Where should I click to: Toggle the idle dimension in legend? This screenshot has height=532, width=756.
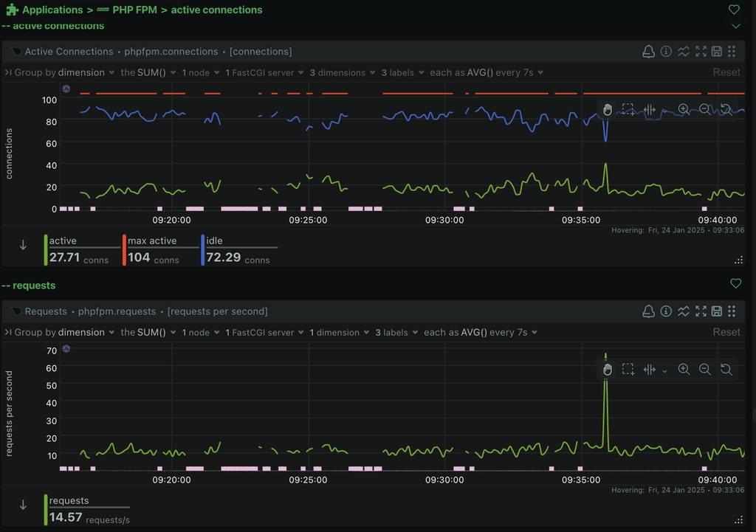point(240,250)
